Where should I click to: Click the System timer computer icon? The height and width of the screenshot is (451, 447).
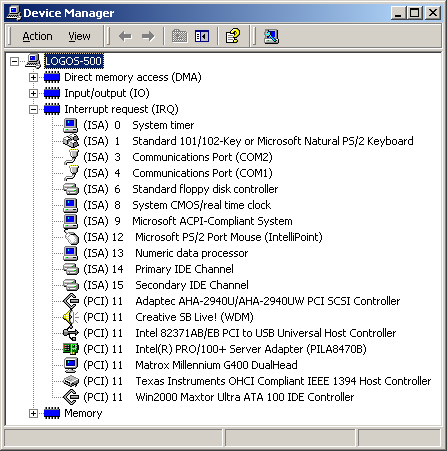point(71,125)
